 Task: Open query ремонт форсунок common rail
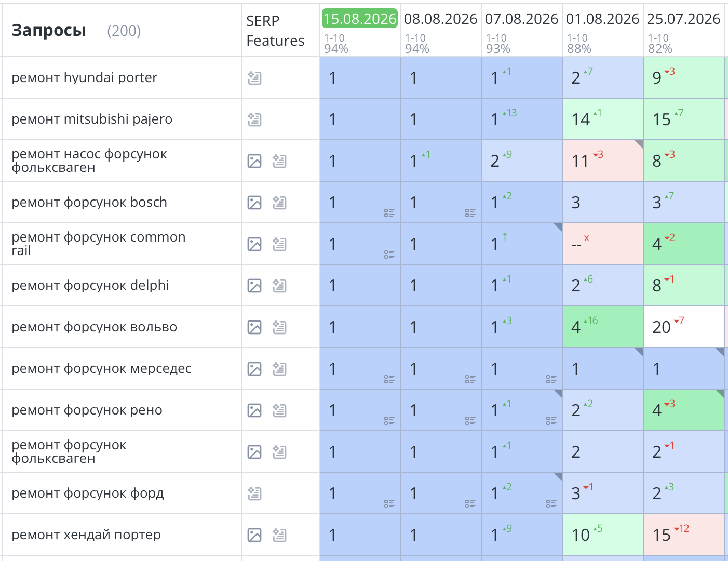click(x=99, y=244)
